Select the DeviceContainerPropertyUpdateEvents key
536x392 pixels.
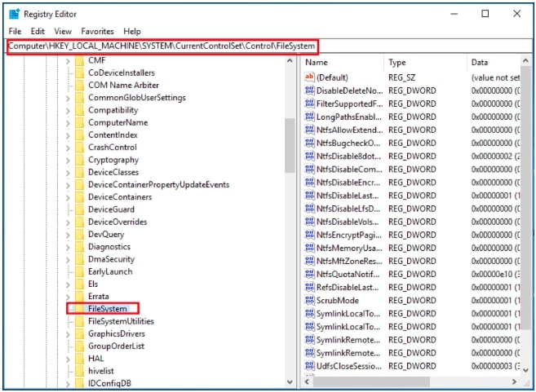158,185
